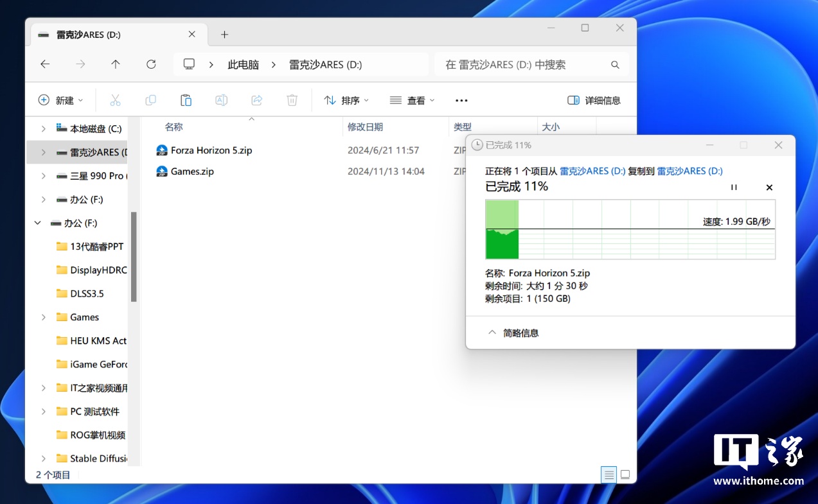Open a new File Explorer tab
Viewport: 818px width, 504px height.
tap(224, 35)
